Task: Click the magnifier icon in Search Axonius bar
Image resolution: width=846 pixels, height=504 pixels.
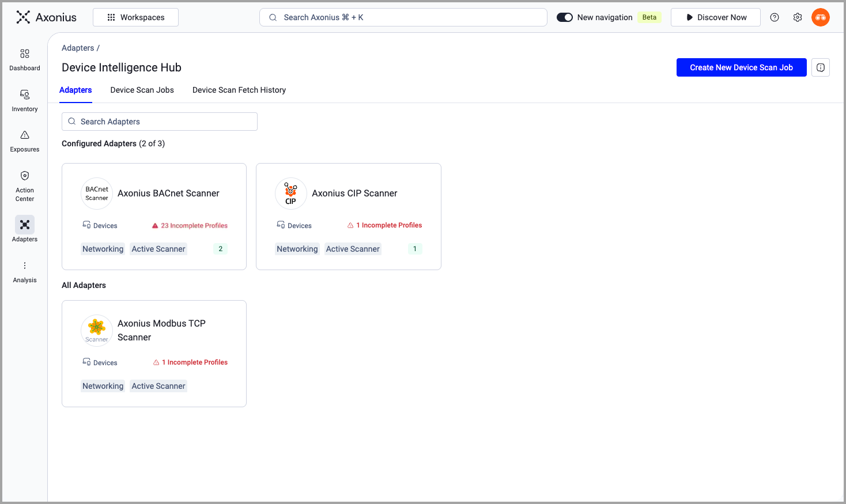Action: pos(273,17)
